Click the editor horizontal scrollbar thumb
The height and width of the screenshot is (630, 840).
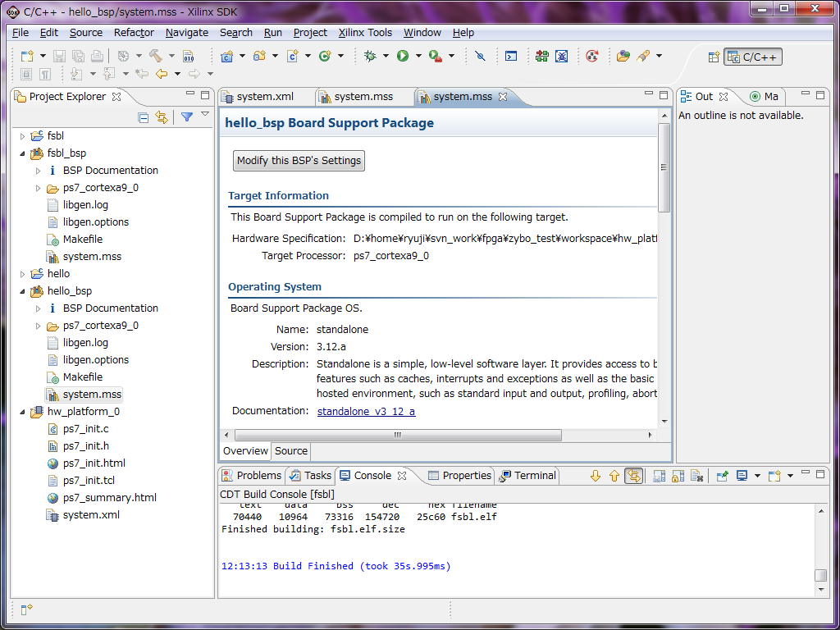pos(398,435)
